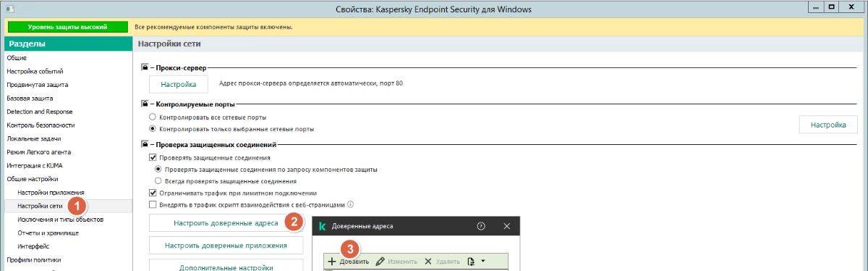Select Всегда проверять защищенные соединения
Screen dimensions: 868x271
pos(159,180)
